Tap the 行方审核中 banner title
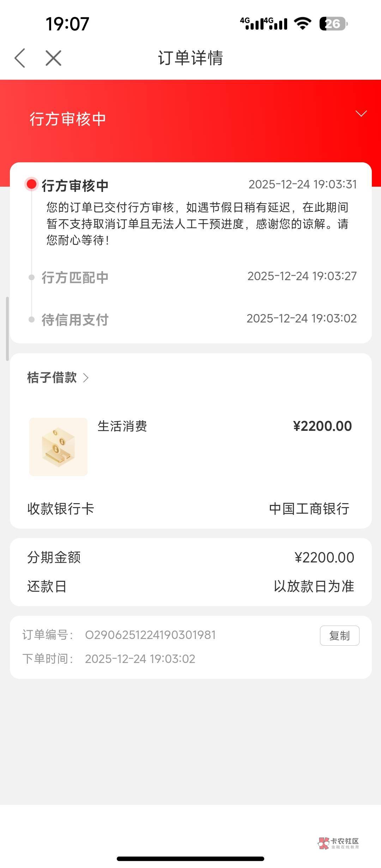 point(68,119)
